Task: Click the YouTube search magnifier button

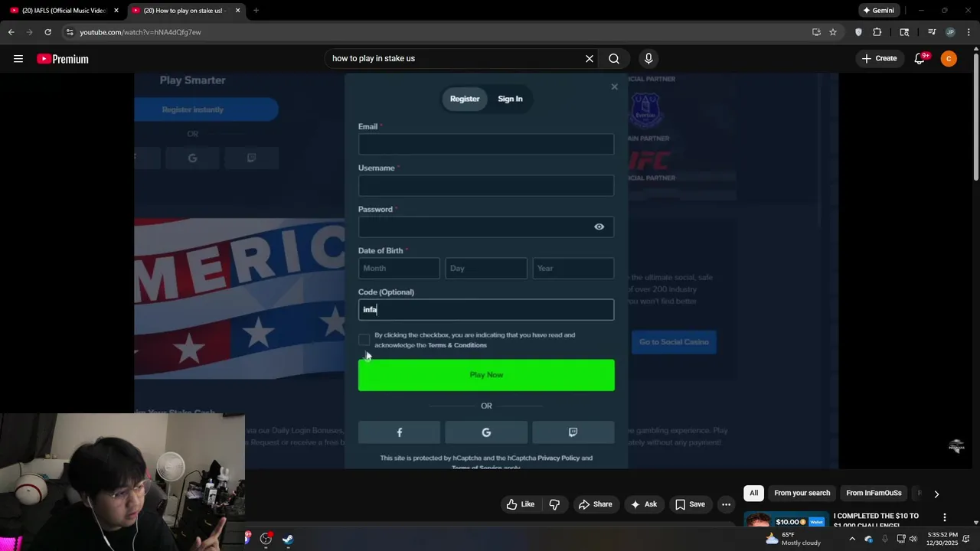Action: point(614,59)
